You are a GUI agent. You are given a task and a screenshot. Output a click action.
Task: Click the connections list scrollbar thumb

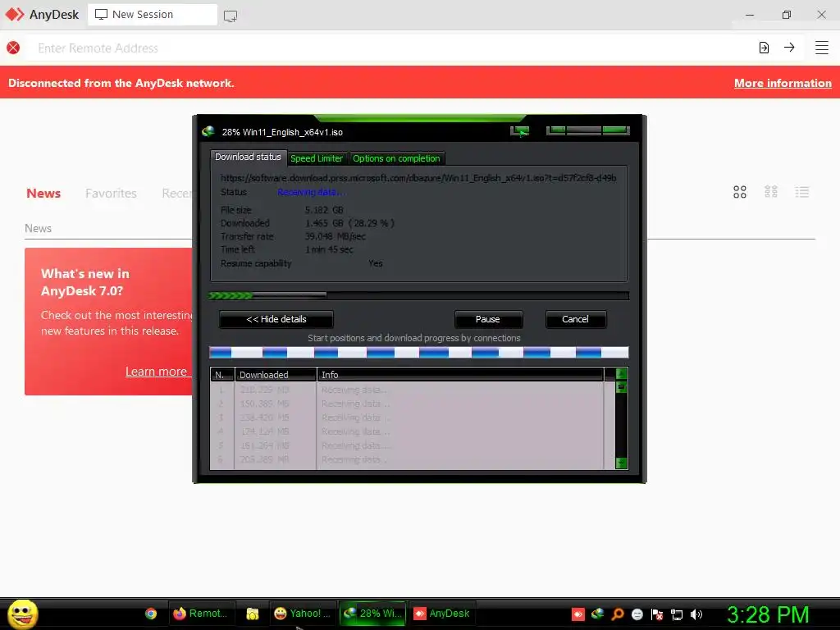pyautogui.click(x=622, y=387)
